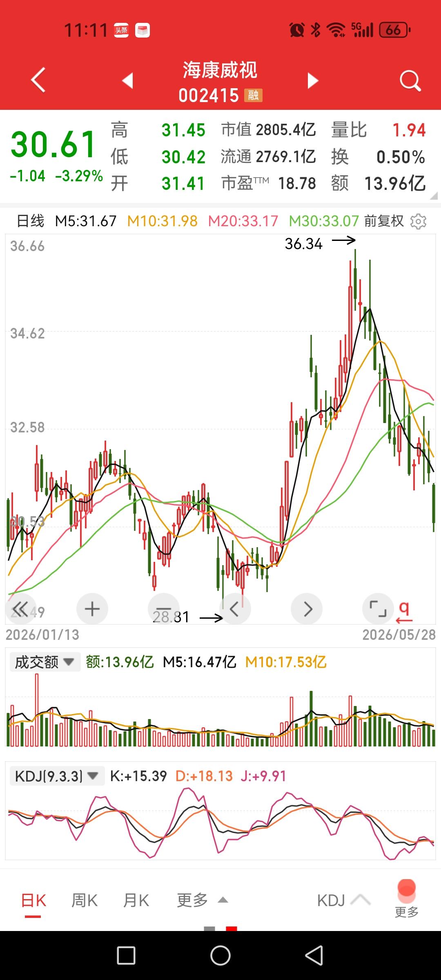Open 成交额 indicator dropdown

point(45,662)
